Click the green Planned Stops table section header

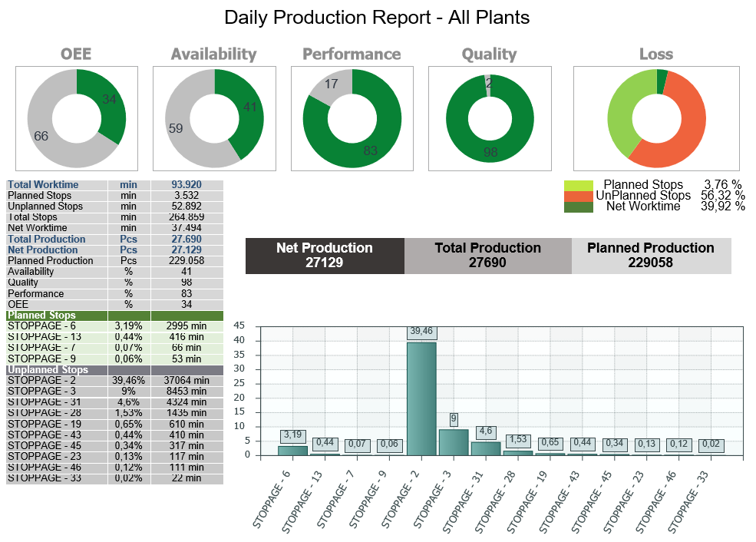114,316
